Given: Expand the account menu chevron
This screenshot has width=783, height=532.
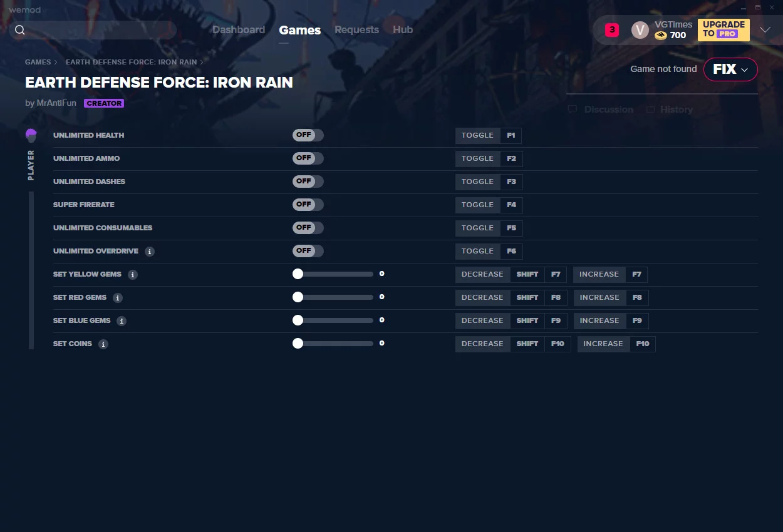Looking at the screenshot, I should point(765,30).
